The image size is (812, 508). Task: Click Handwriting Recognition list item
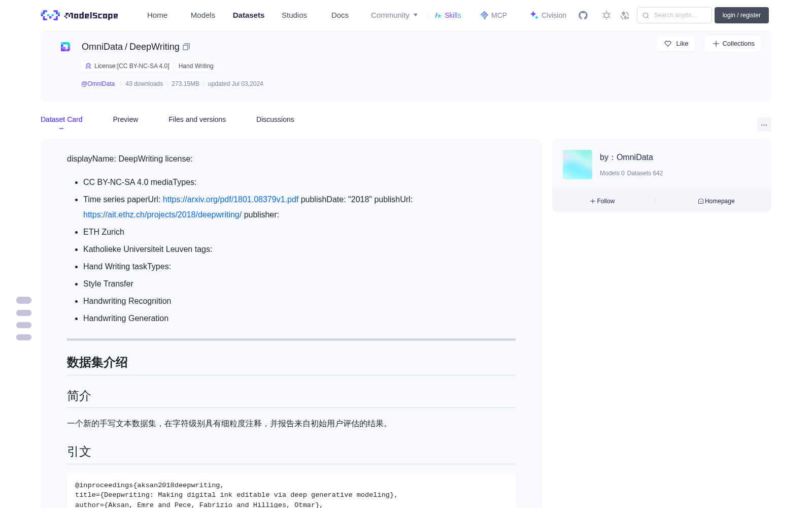point(127,301)
